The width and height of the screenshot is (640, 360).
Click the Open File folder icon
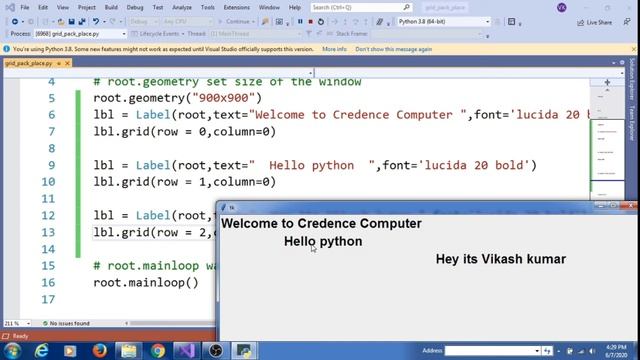point(61,22)
